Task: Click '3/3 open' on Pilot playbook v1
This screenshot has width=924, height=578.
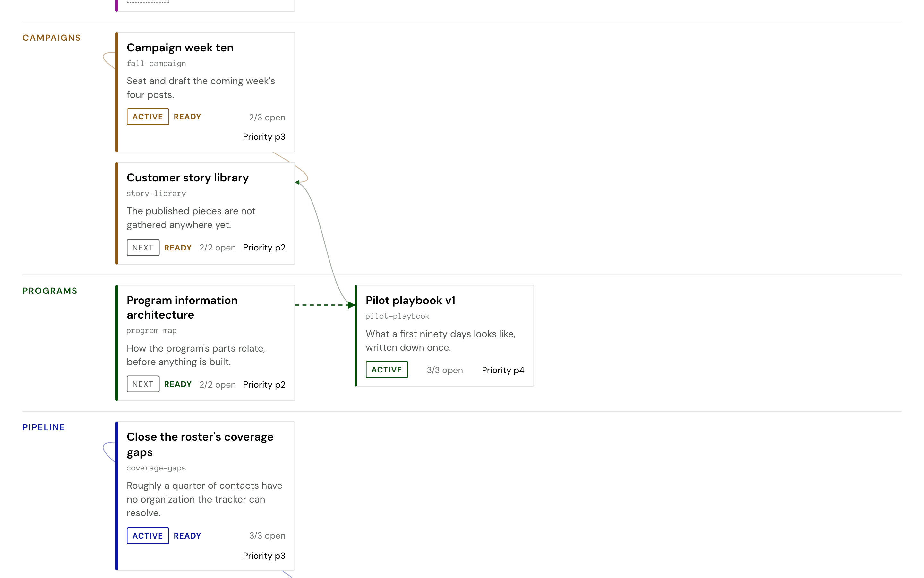Action: click(x=444, y=370)
